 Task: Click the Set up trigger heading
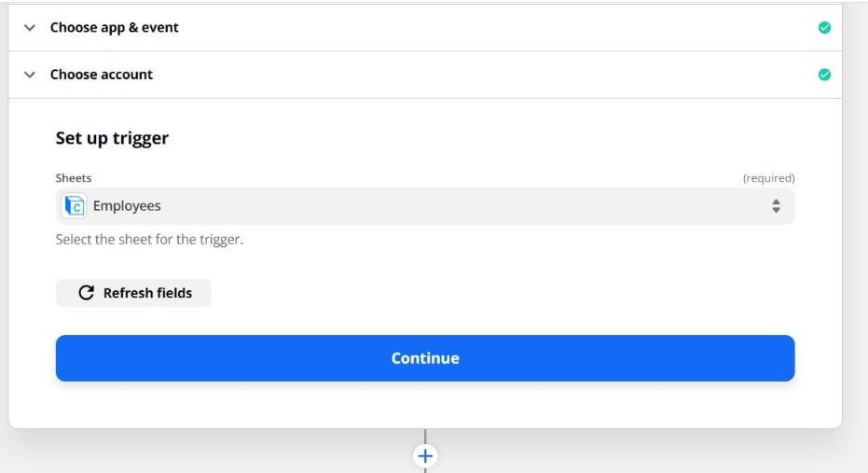pyautogui.click(x=112, y=138)
